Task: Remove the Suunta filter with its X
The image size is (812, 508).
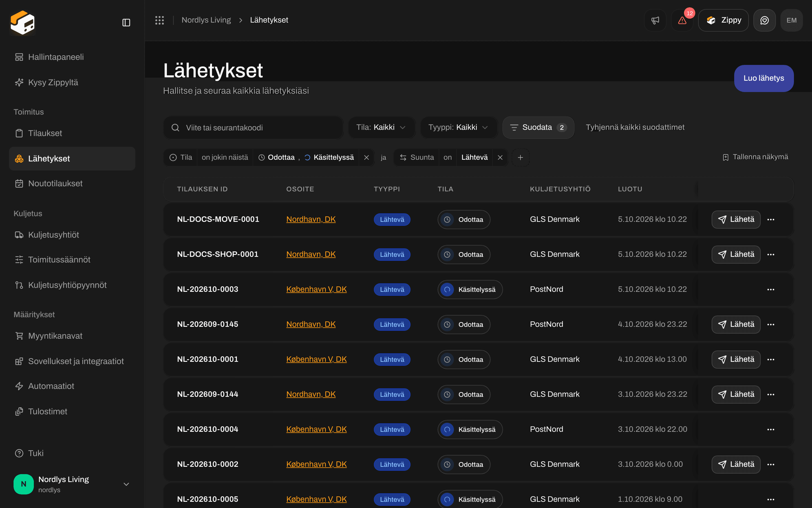Action: pyautogui.click(x=500, y=157)
